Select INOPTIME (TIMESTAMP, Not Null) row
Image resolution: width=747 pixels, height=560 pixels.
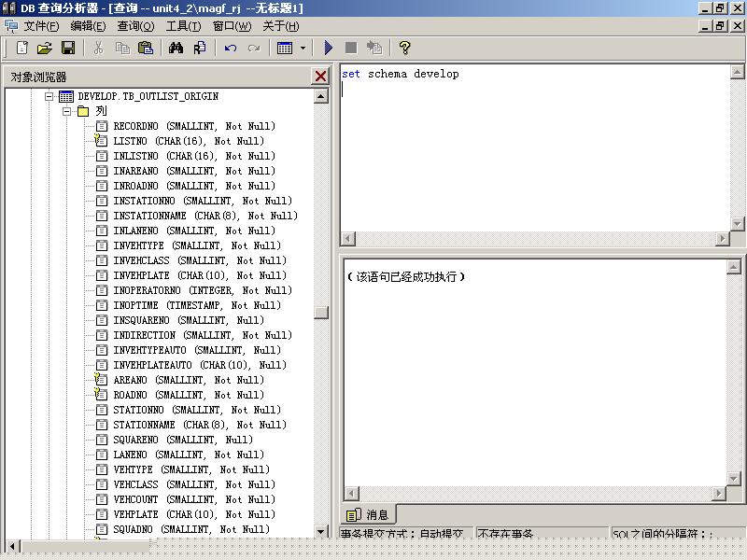(x=197, y=305)
